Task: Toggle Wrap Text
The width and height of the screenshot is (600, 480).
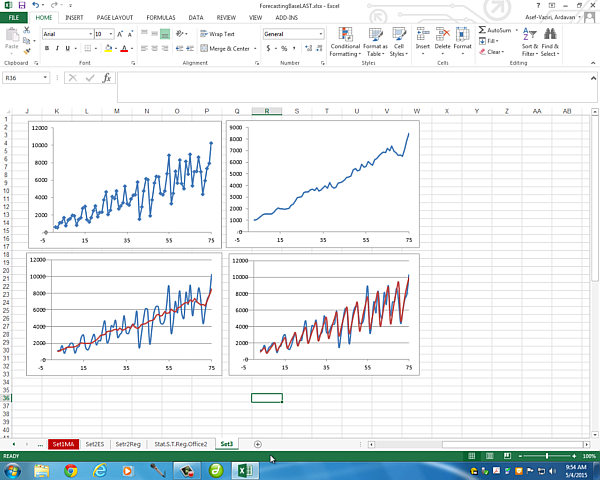Action: point(217,34)
